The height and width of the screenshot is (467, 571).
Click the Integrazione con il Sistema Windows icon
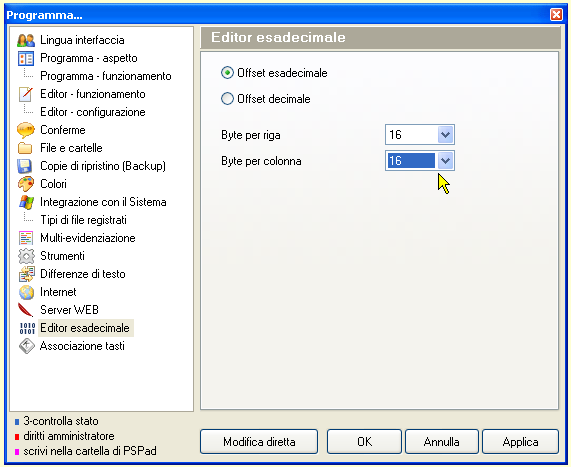pyautogui.click(x=26, y=202)
